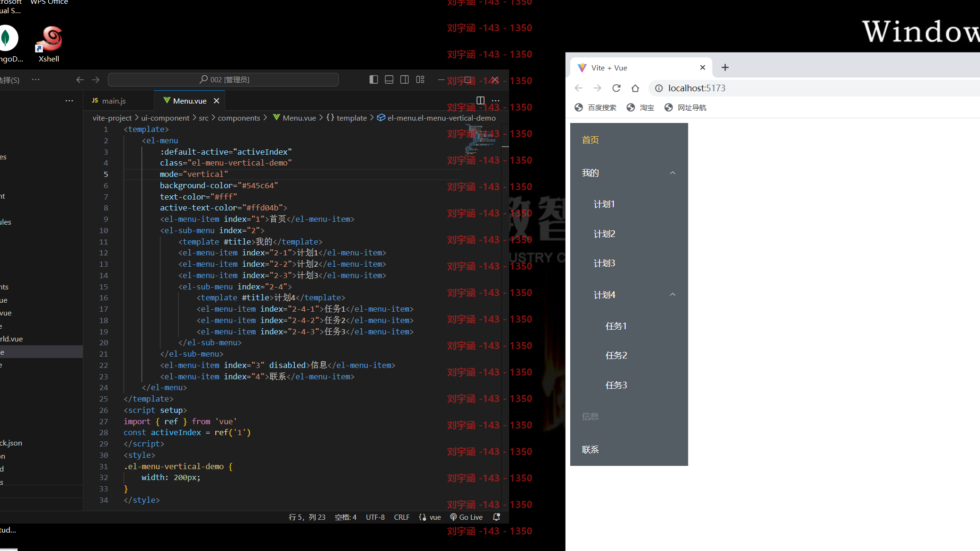View site information icon in address bar
The width and height of the screenshot is (980, 551).
(659, 88)
